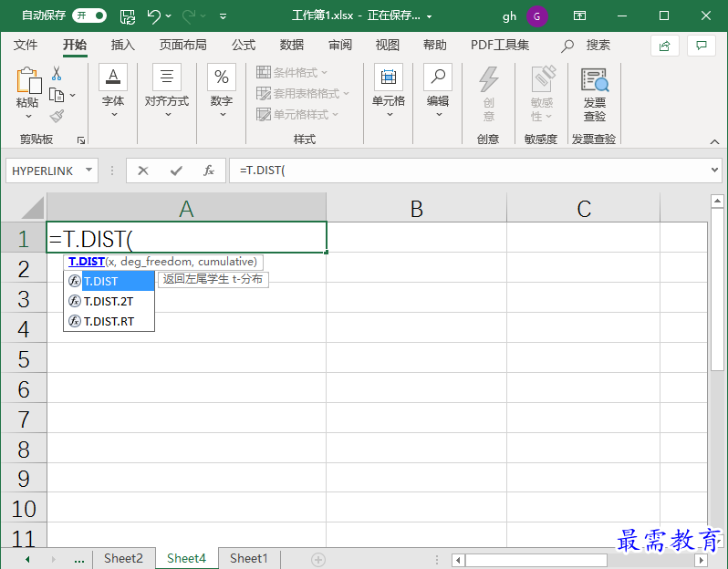Open Customize Quick Access Toolbar dropdown

coord(223,16)
